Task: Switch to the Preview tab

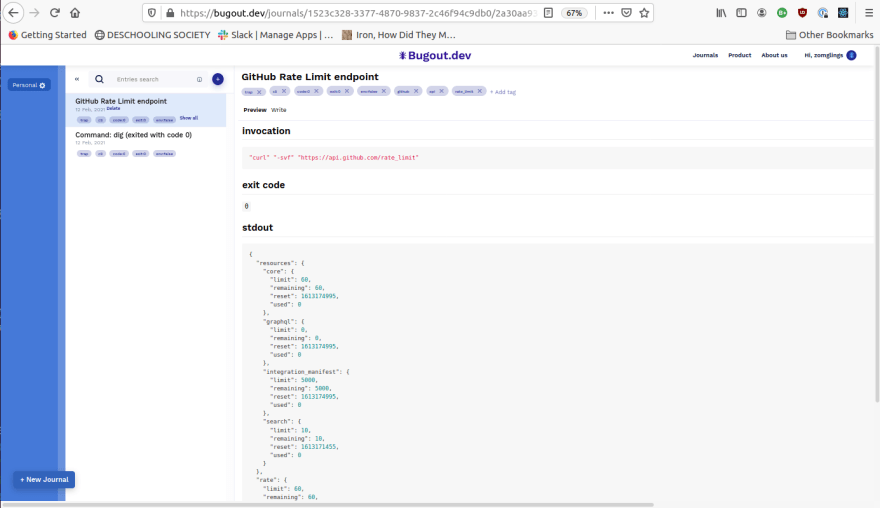Action: [255, 110]
